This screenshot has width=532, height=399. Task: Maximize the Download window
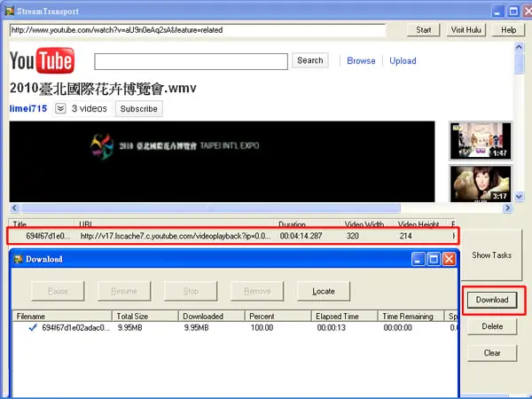(434, 259)
